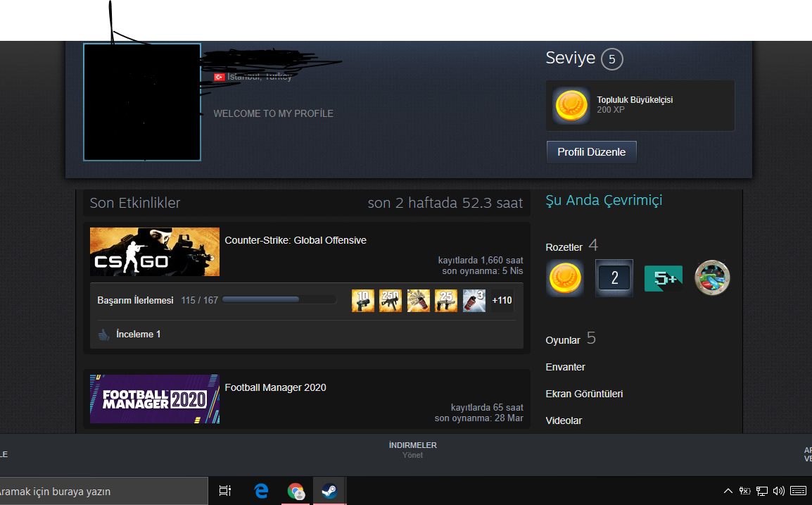Show the +110 more achievements
This screenshot has width=812, height=505.
pyautogui.click(x=502, y=301)
